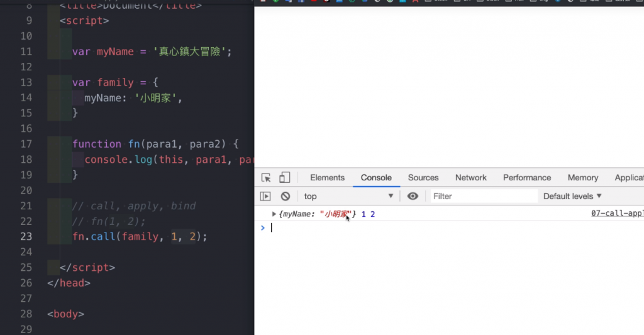Click the function fn(para1, para2) line
The image size is (644, 335).
pos(155,144)
